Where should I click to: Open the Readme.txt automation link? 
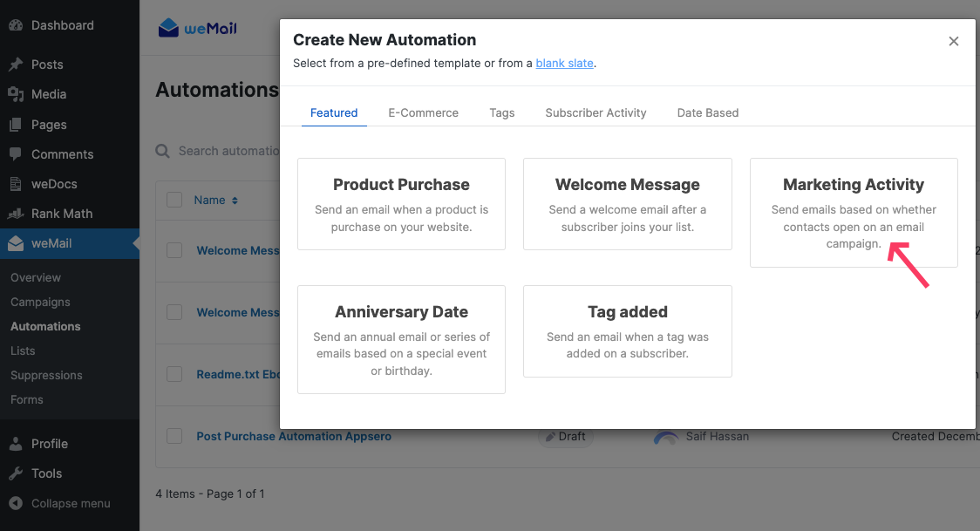(x=238, y=374)
